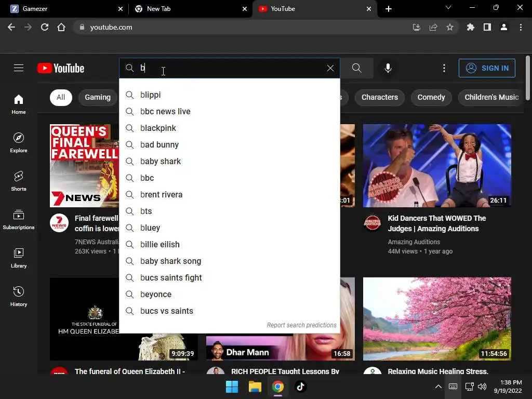Click Report search predictions link

point(302,325)
